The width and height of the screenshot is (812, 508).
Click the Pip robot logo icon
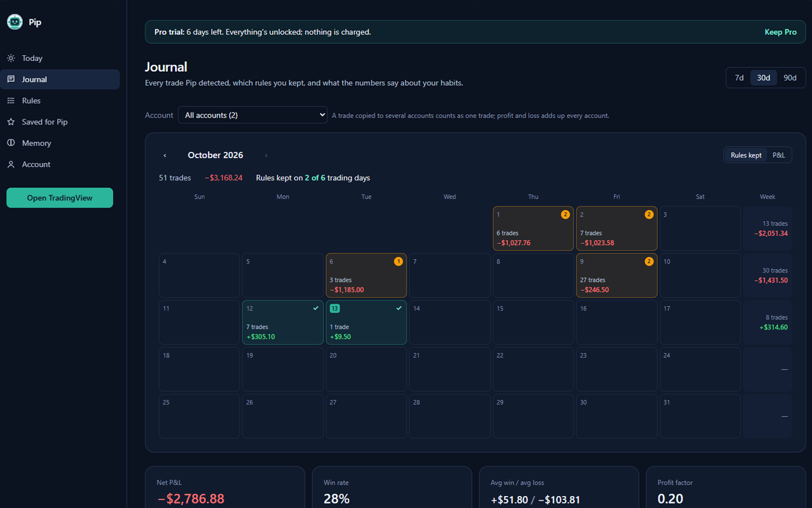[x=15, y=22]
